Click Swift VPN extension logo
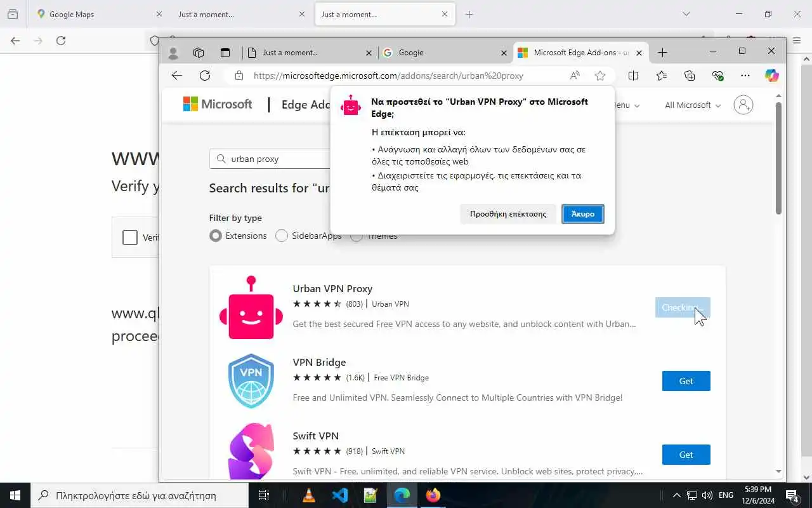The width and height of the screenshot is (812, 508). (251, 451)
